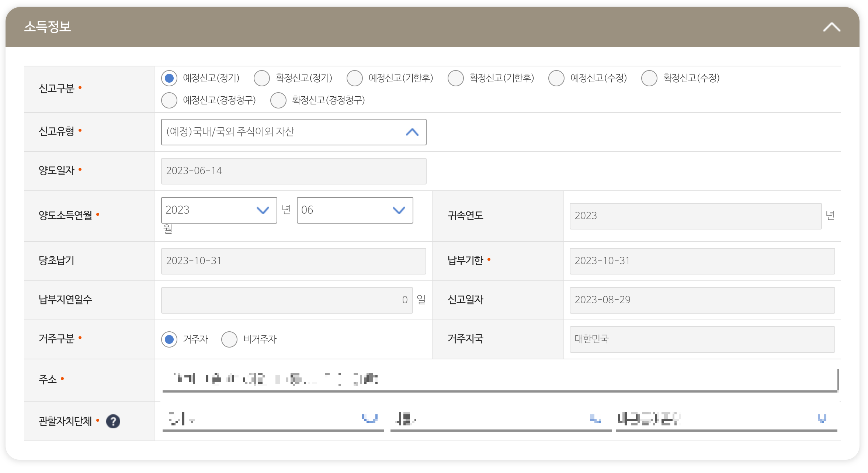Viewport: 868px width, 473px height.
Task: Click the 주소 address input field
Action: pyautogui.click(x=500, y=379)
